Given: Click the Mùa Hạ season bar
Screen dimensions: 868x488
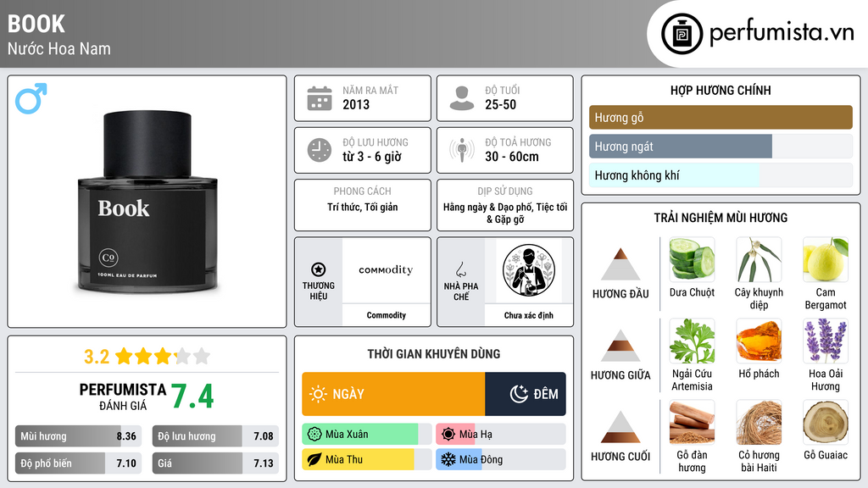Looking at the screenshot, I should click(500, 435).
